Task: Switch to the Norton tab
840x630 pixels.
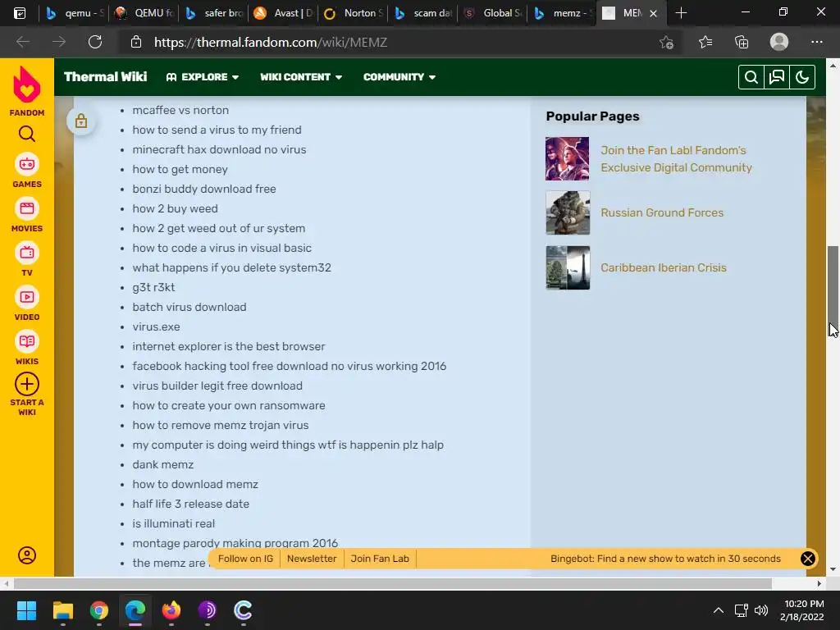Action: click(354, 13)
